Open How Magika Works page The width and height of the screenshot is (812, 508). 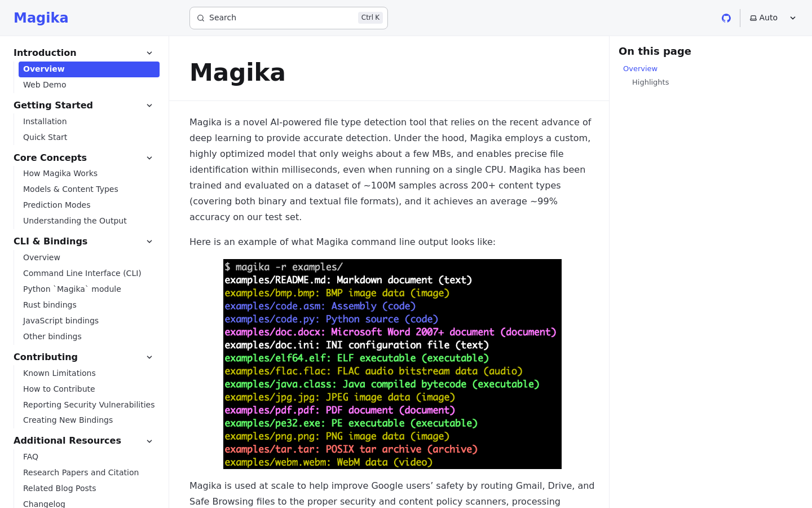[x=60, y=173]
